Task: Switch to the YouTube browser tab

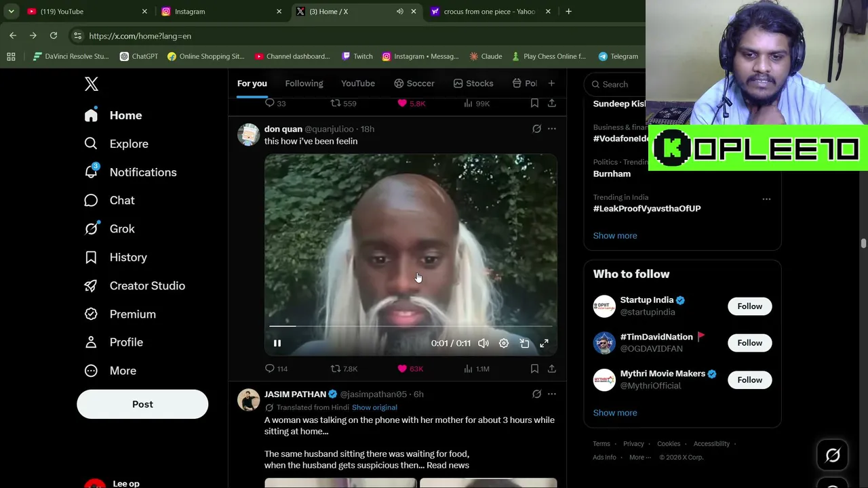Action: coord(87,12)
